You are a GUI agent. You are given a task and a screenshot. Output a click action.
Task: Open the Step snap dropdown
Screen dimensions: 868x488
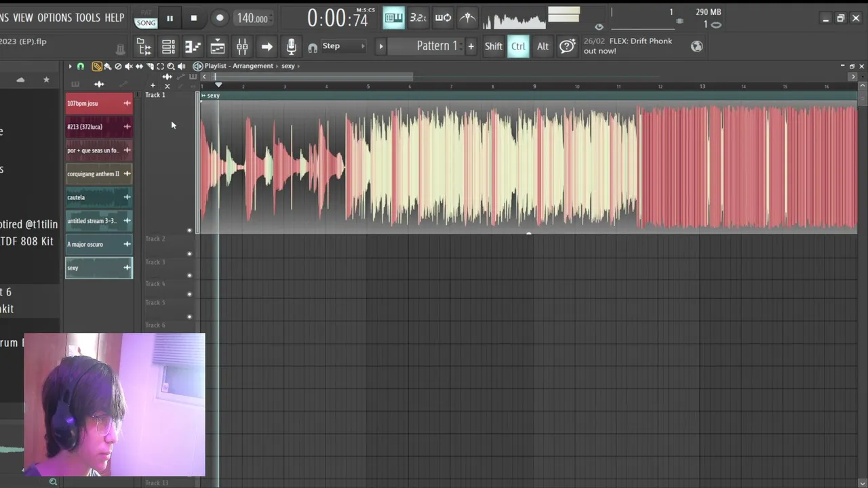click(344, 46)
